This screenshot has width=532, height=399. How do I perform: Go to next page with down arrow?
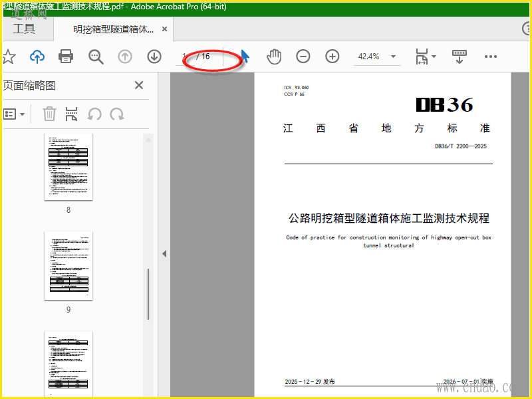point(154,57)
